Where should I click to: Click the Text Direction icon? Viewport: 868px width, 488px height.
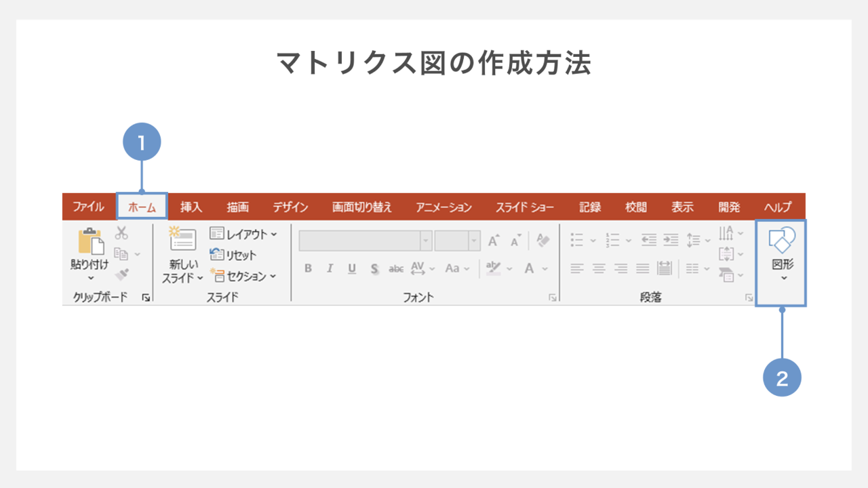pos(726,233)
